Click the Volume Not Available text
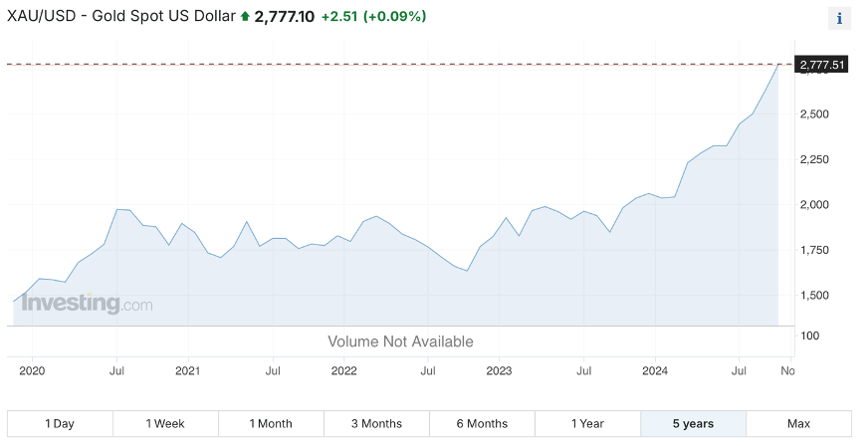The image size is (868, 446). (x=400, y=341)
